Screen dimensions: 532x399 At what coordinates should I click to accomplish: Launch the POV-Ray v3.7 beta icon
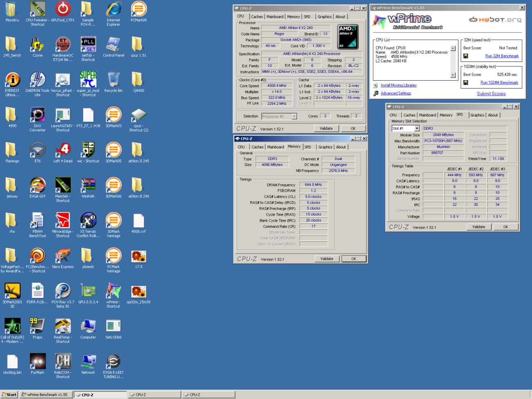click(x=63, y=292)
